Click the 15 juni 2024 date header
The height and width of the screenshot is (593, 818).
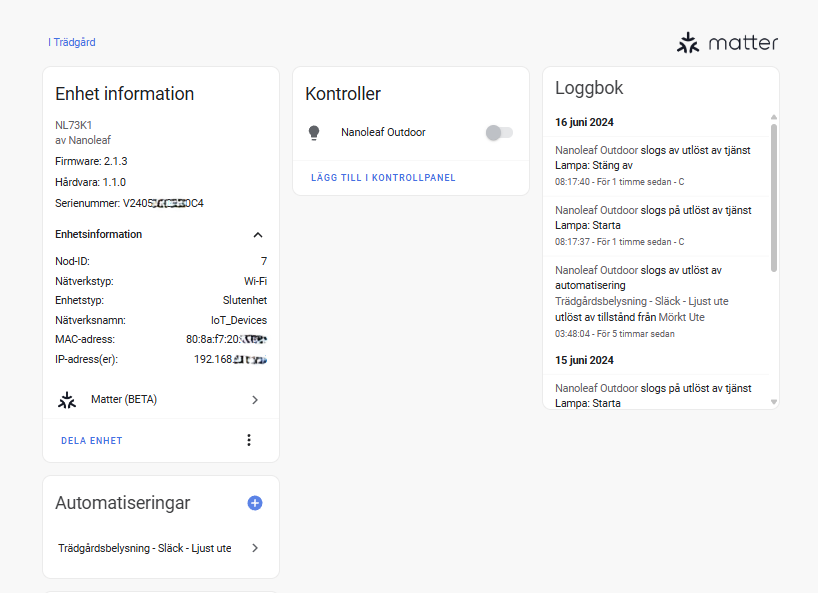pos(584,360)
